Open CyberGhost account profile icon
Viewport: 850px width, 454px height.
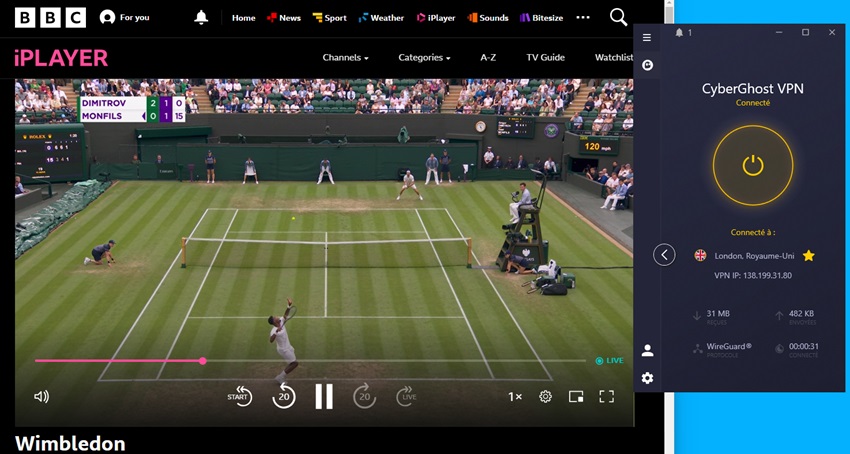647,350
